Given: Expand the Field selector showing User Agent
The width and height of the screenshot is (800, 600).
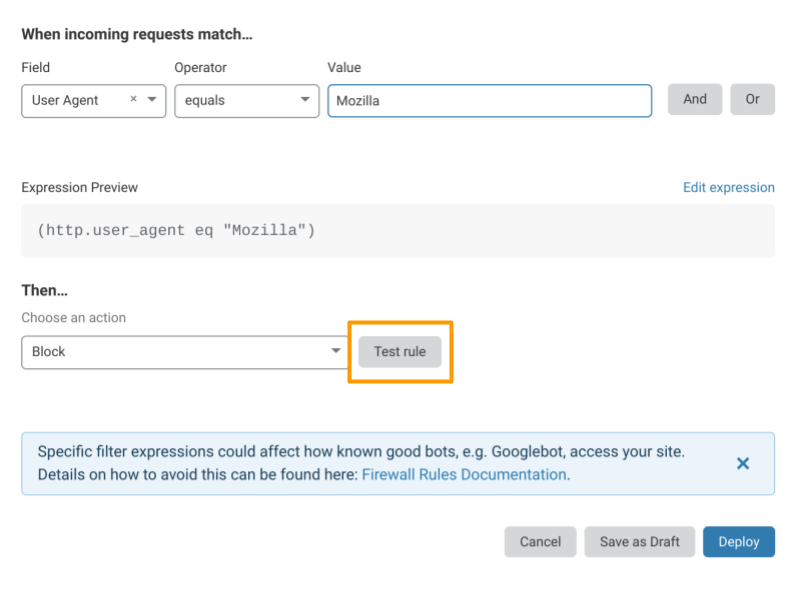Looking at the screenshot, I should pos(93,100).
